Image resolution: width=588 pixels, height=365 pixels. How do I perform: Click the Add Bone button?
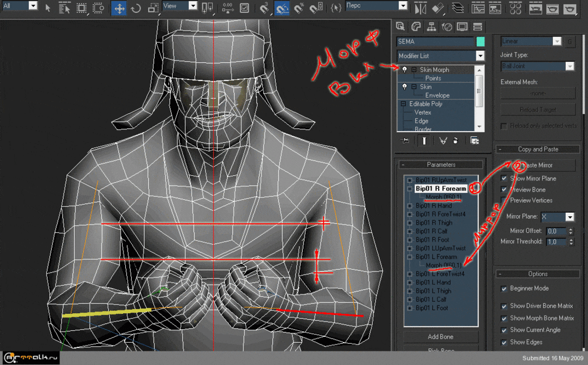[x=440, y=337]
